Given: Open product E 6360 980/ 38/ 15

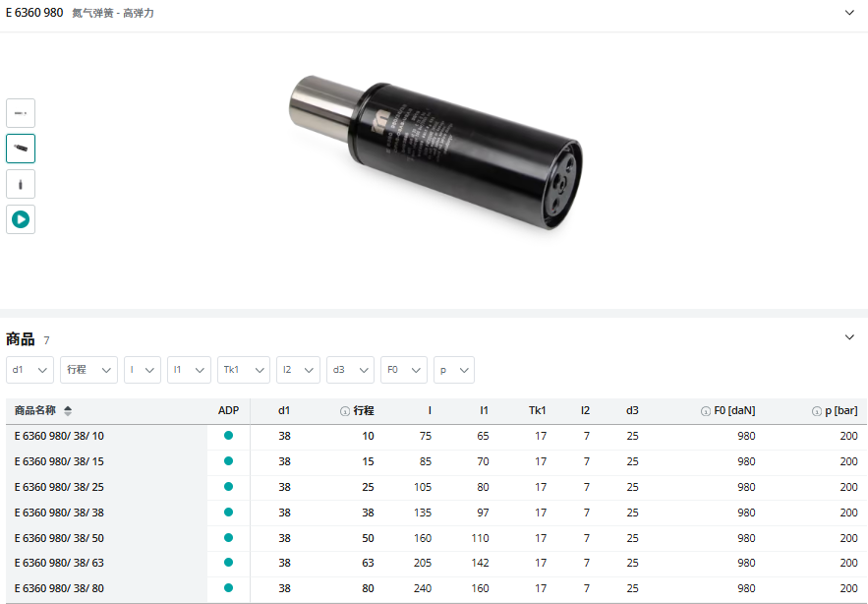Looking at the screenshot, I should coord(59,461).
